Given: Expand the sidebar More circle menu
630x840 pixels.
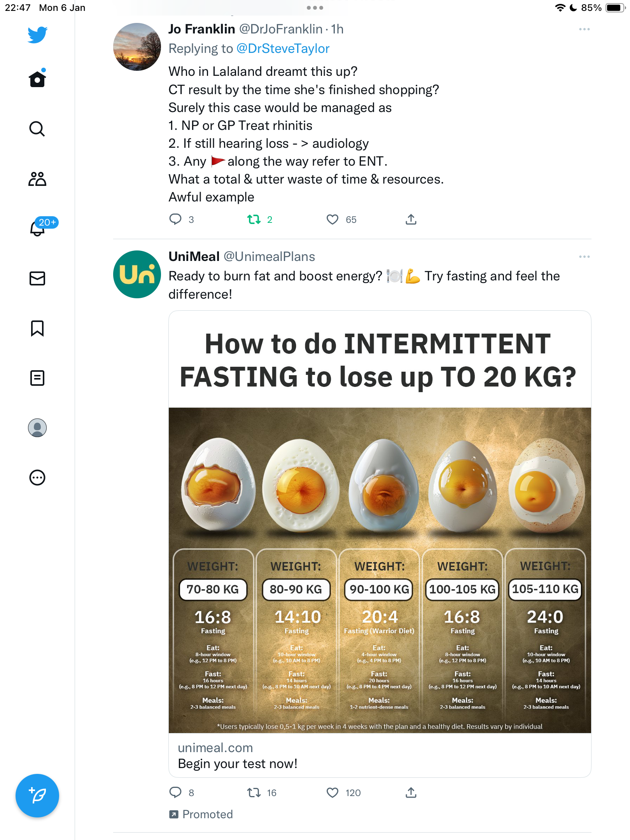Looking at the screenshot, I should [x=37, y=478].
